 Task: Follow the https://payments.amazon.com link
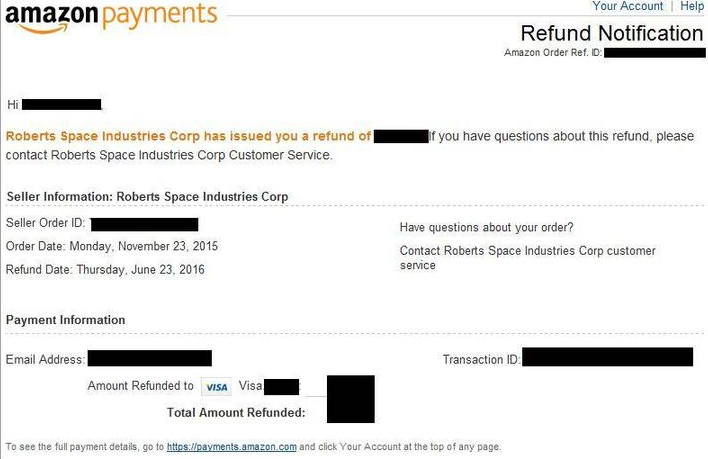[x=232, y=446]
